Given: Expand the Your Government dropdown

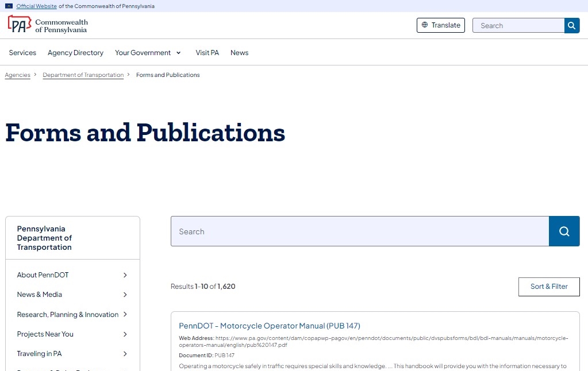Looking at the screenshot, I should tap(148, 53).
